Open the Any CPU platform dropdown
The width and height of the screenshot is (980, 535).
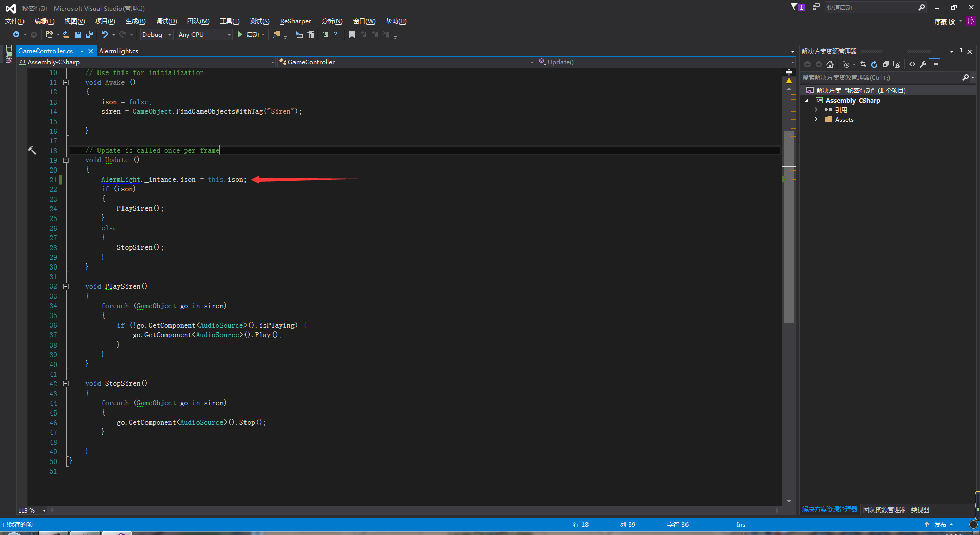point(205,35)
